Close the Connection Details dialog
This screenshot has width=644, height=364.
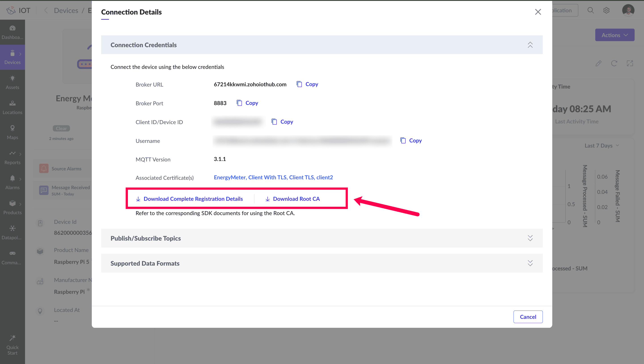pos(538,12)
